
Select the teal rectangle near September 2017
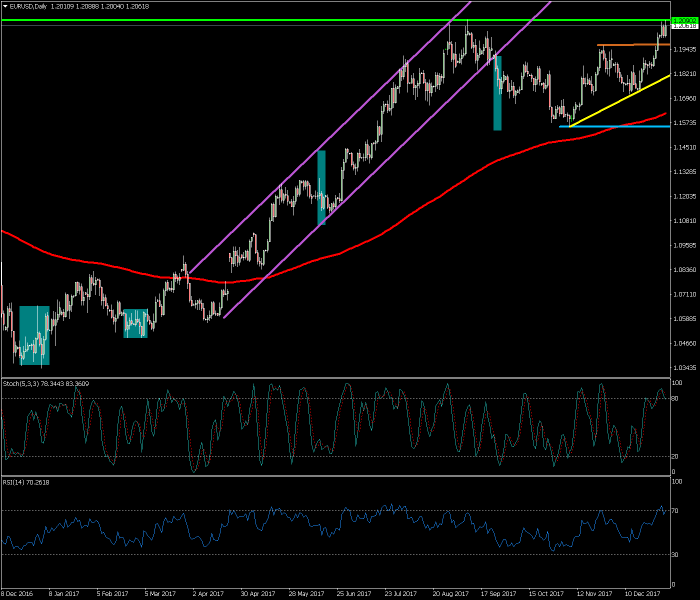[x=497, y=93]
